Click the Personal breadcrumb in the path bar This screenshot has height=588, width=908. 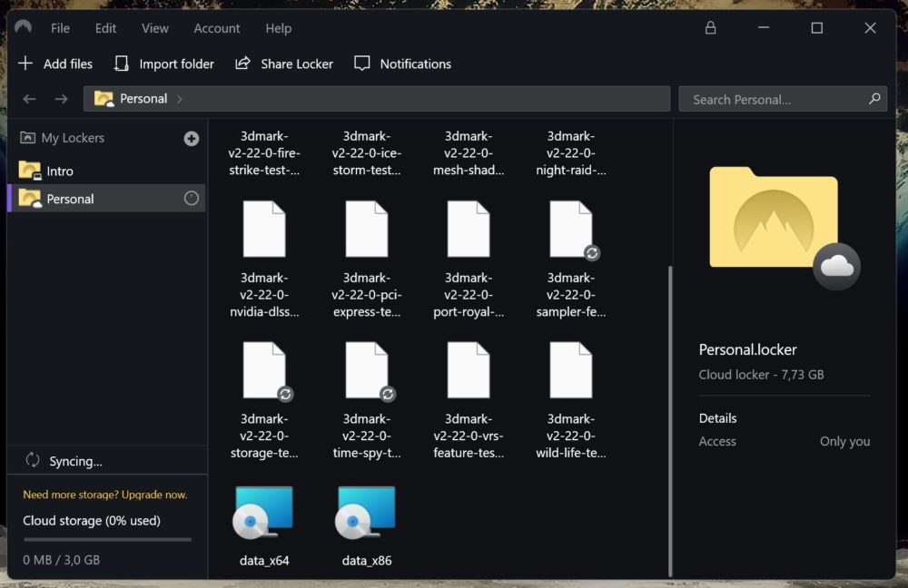tap(131, 99)
